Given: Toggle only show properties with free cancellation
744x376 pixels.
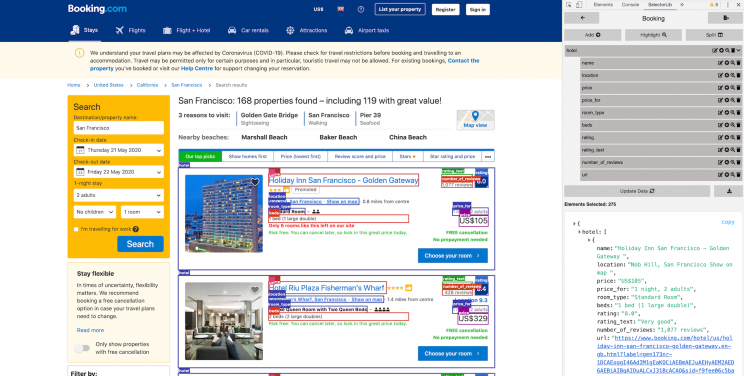Looking at the screenshot, I should (82, 348).
